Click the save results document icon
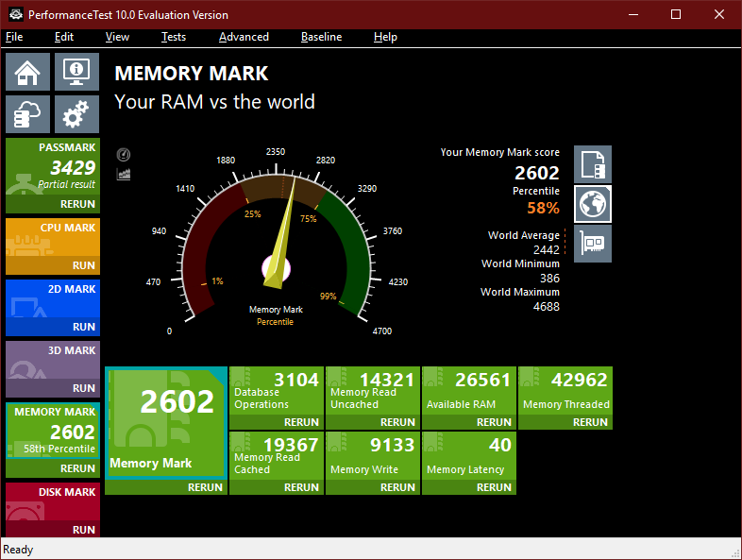The width and height of the screenshot is (742, 560). [x=593, y=164]
